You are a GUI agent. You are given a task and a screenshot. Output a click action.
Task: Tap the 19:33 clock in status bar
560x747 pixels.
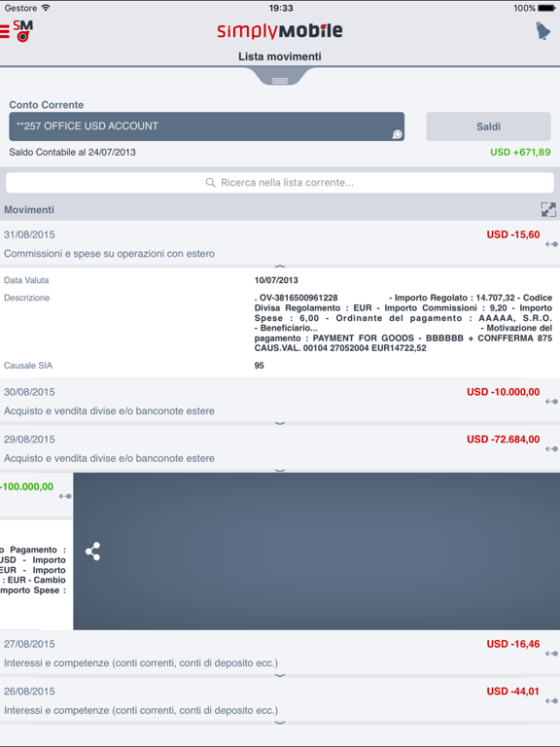click(x=281, y=8)
